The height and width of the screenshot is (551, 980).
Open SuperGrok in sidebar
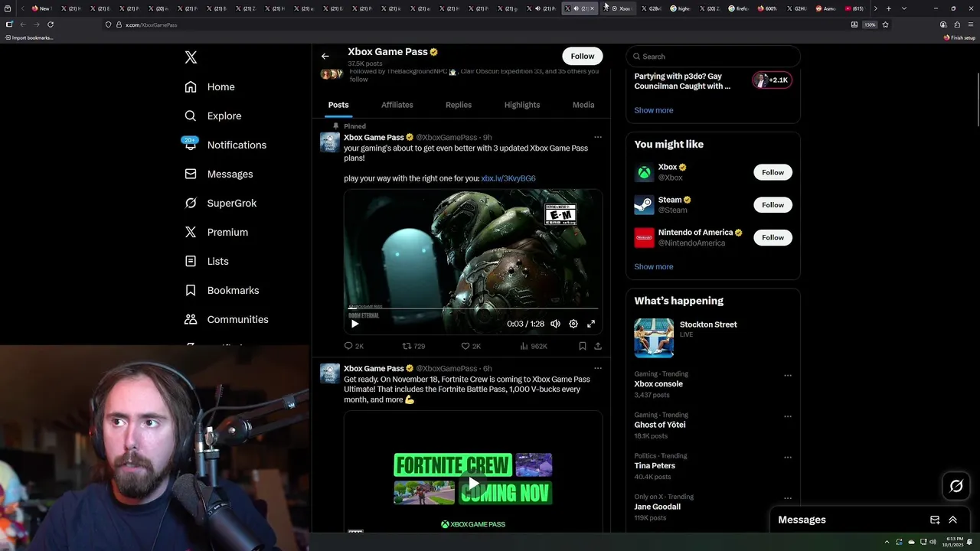coord(220,204)
